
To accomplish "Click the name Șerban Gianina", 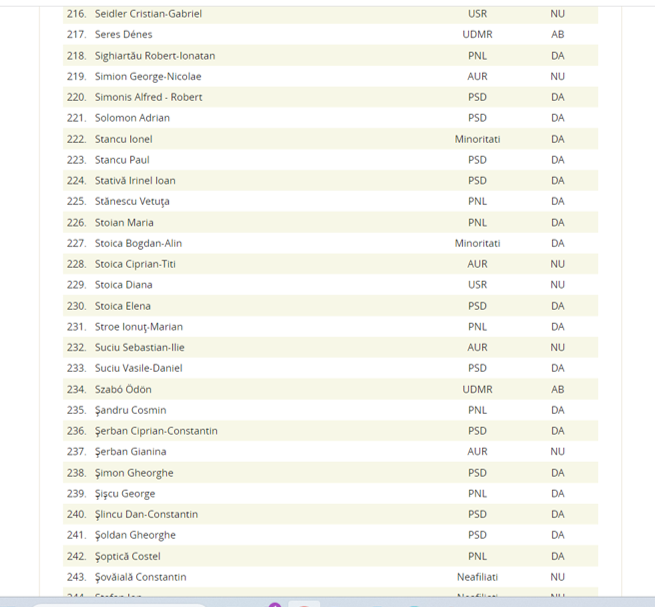I will pos(130,452).
